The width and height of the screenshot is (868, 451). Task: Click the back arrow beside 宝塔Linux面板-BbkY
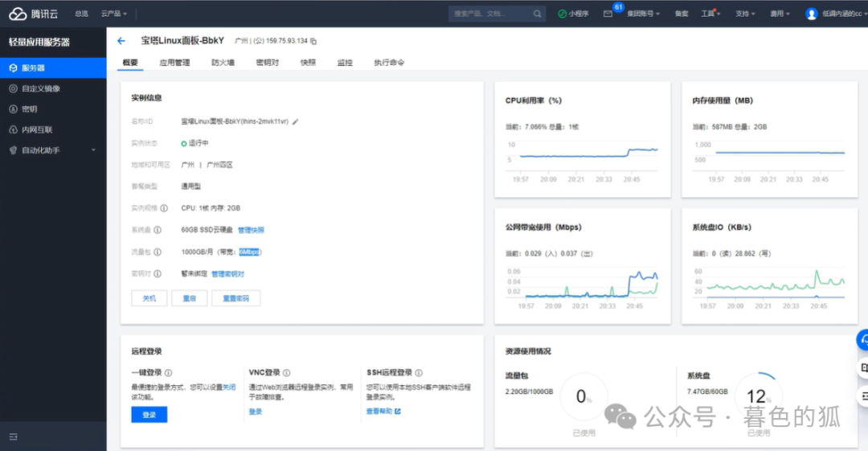click(x=121, y=40)
